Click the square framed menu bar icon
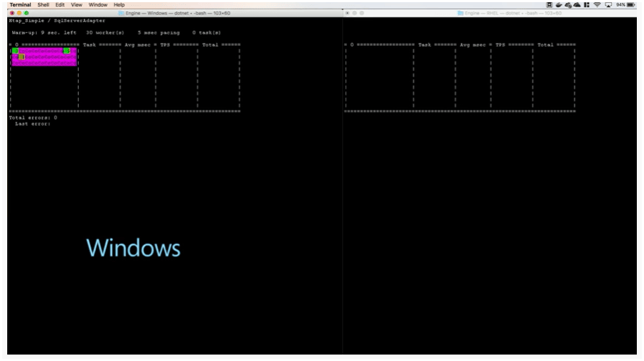Viewport: 644px width, 361px height. 549,5
